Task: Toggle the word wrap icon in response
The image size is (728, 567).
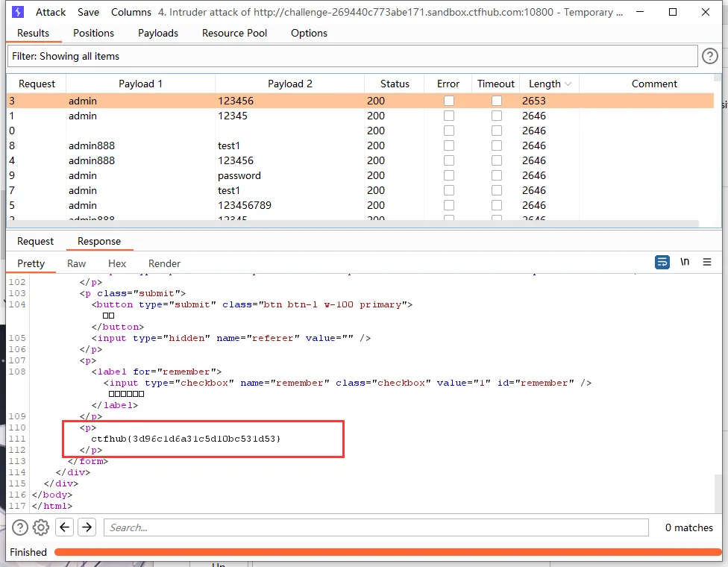Action: [662, 263]
